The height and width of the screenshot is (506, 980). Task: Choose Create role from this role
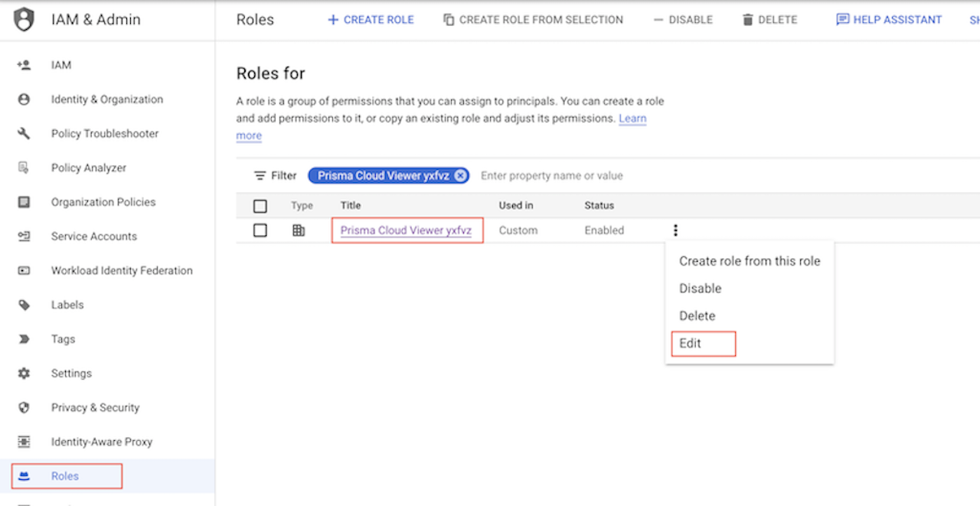pos(750,261)
